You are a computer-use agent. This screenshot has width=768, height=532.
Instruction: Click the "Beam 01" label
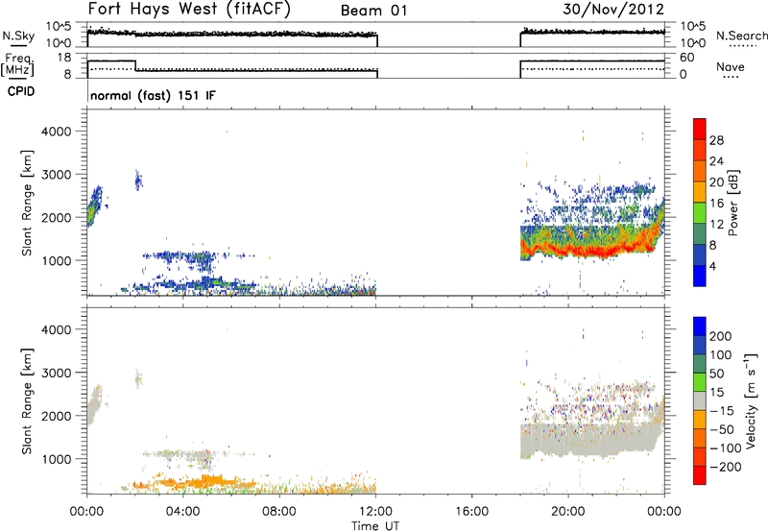pos(373,11)
